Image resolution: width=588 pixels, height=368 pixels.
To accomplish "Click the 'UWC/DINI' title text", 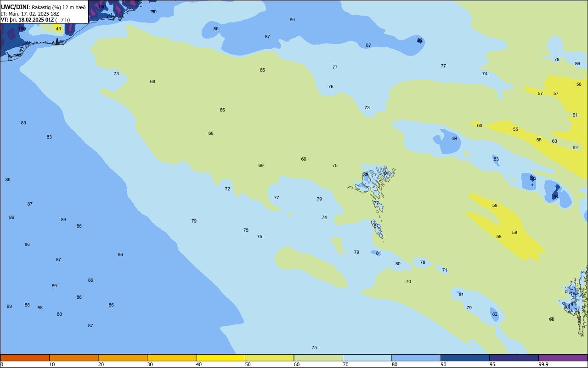I will [x=15, y=7].
